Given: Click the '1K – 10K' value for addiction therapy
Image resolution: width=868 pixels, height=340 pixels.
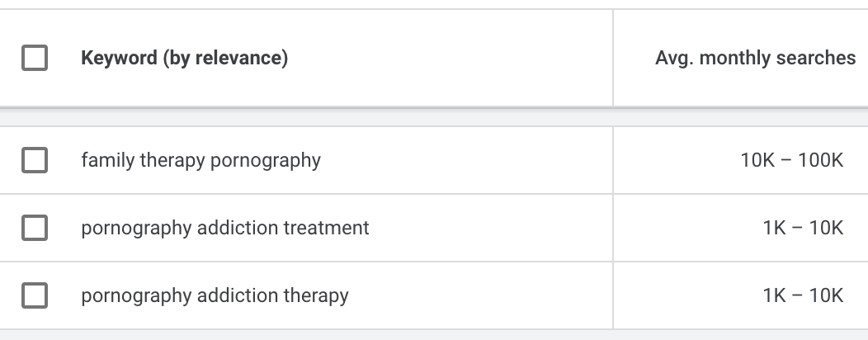Looking at the screenshot, I should 803,295.
